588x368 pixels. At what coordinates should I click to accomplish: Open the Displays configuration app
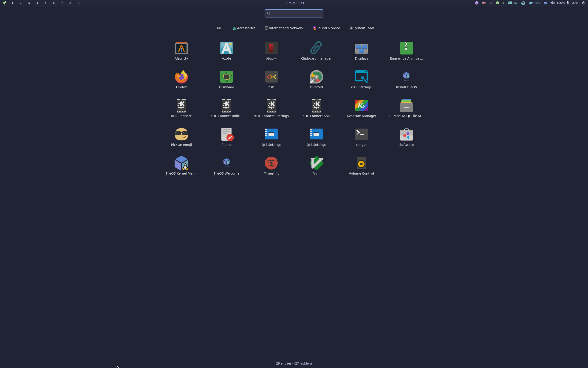click(361, 51)
